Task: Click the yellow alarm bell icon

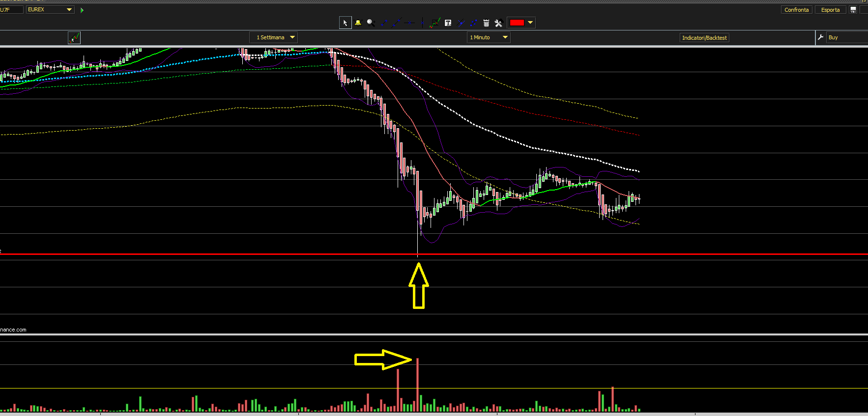Action: [x=358, y=23]
